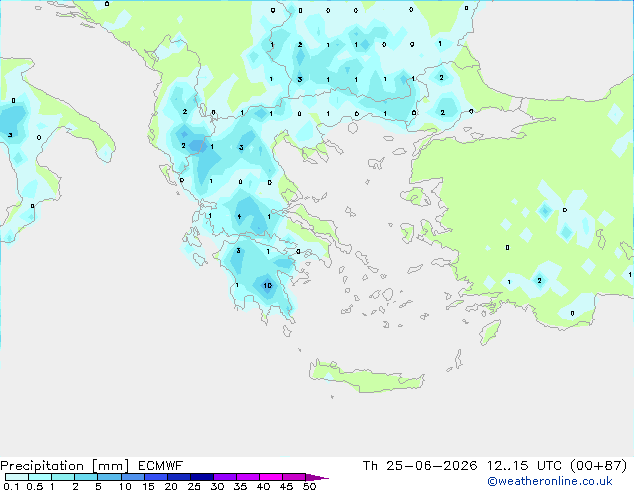Viewport: 634px width, 490px height.
Task: Click legend tick label '35'
Action: pyautogui.click(x=240, y=486)
